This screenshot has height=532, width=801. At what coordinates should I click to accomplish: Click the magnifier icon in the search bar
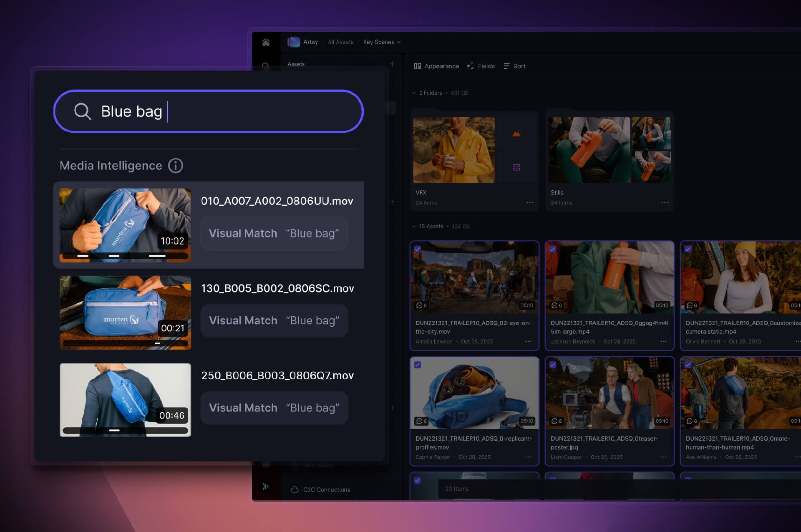coord(82,111)
